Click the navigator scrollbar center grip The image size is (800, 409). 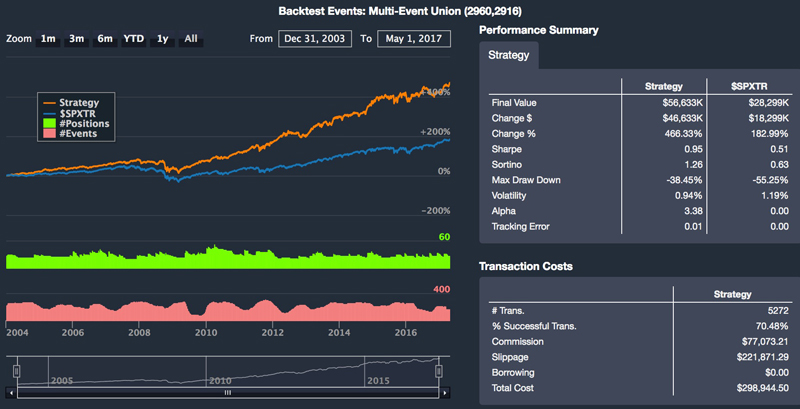coord(227,393)
